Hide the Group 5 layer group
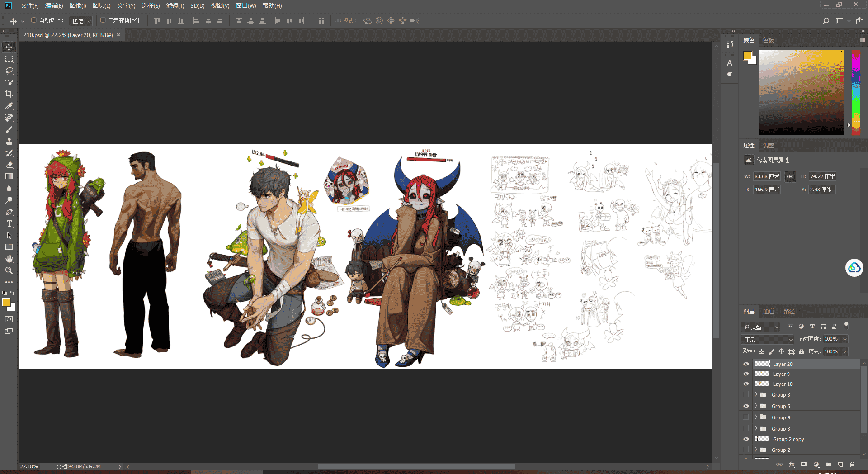This screenshot has height=474, width=868. coord(746,406)
